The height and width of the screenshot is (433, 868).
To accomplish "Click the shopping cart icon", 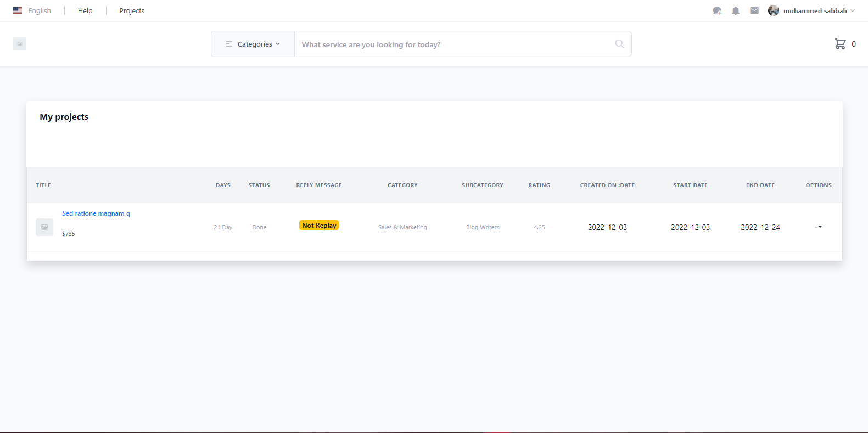I will coord(840,44).
